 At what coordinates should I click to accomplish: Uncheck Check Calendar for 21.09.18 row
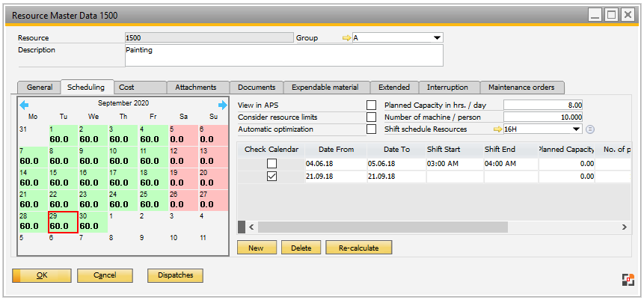pos(272,177)
